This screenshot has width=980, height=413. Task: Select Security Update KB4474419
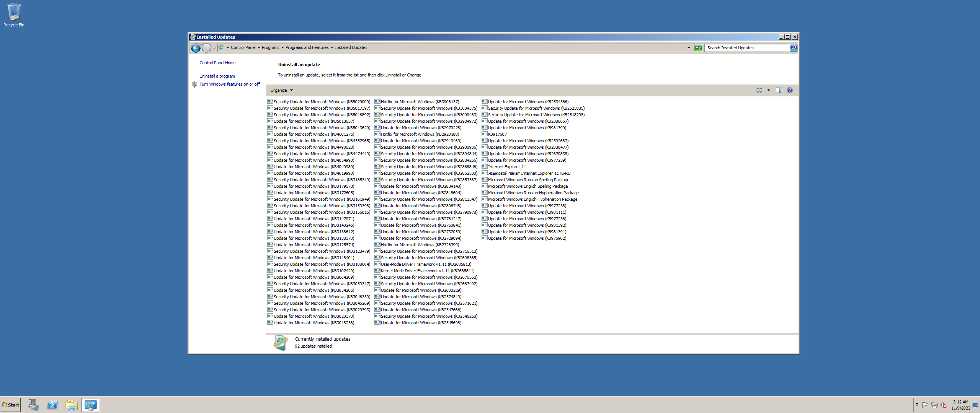click(319, 154)
